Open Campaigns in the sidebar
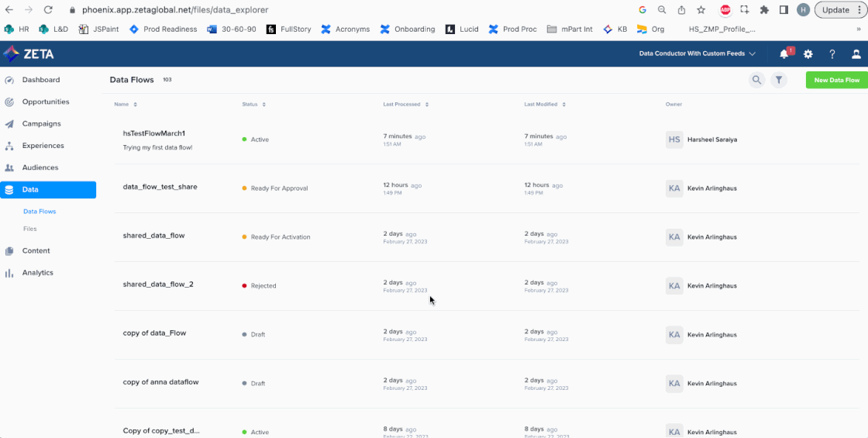The width and height of the screenshot is (868, 438). point(41,124)
